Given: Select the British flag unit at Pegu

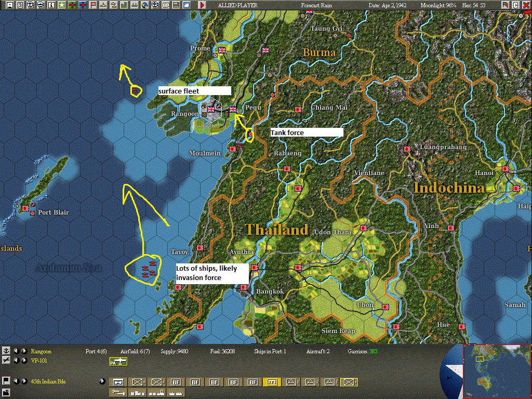Looking at the screenshot, I should [233, 109].
